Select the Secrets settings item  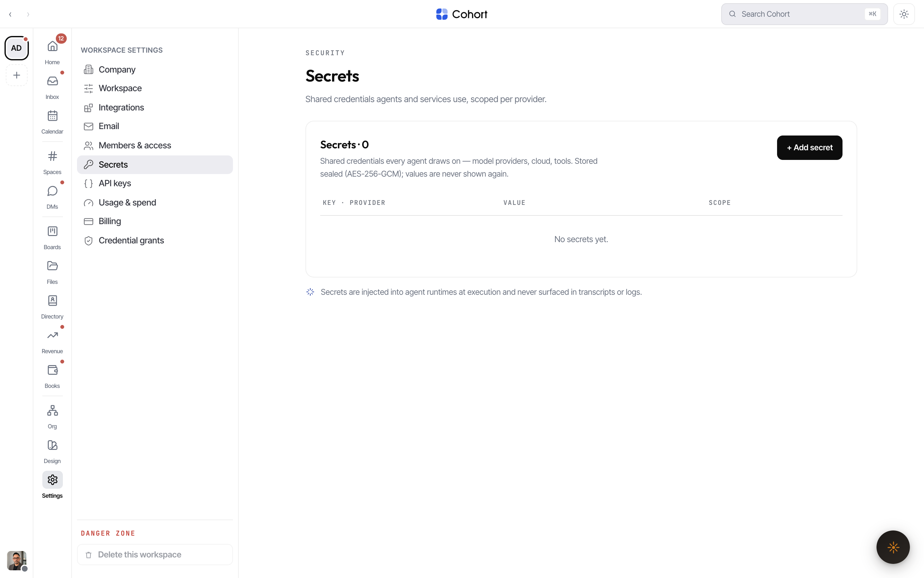tap(155, 164)
